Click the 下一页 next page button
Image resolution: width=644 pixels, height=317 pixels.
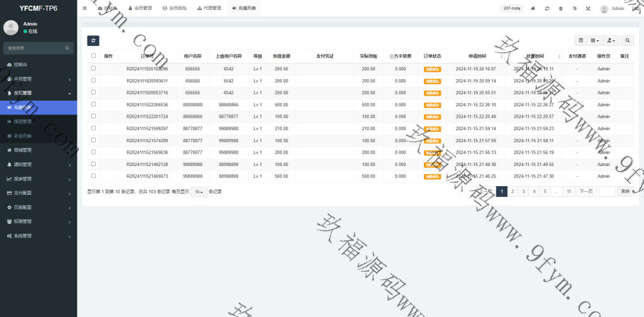click(x=586, y=191)
